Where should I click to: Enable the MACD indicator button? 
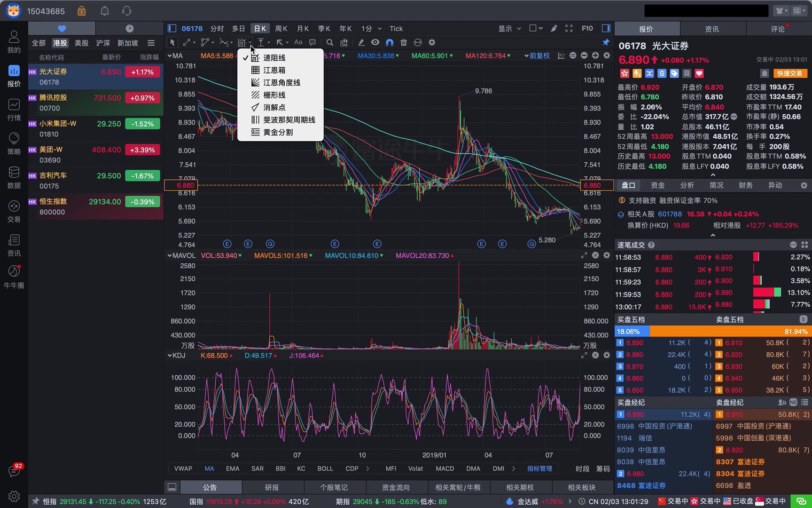[445, 468]
